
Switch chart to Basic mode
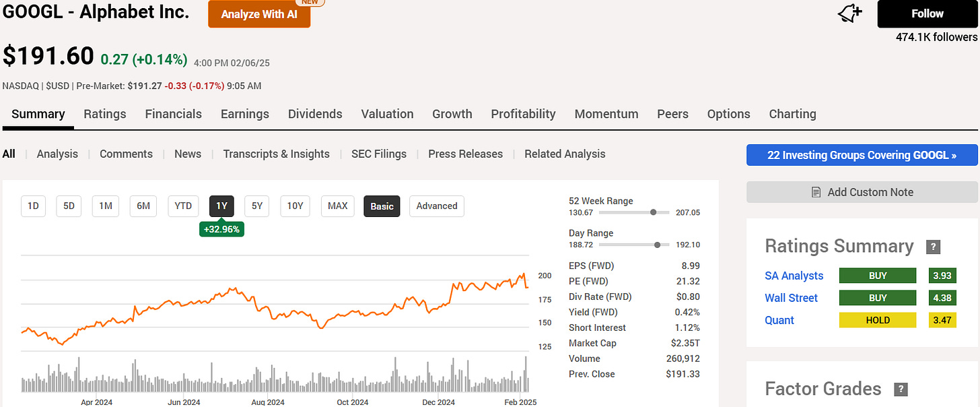pyautogui.click(x=382, y=206)
